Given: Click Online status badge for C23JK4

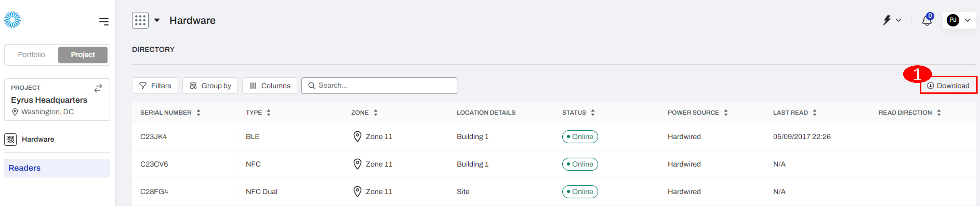Looking at the screenshot, I should pos(580,137).
